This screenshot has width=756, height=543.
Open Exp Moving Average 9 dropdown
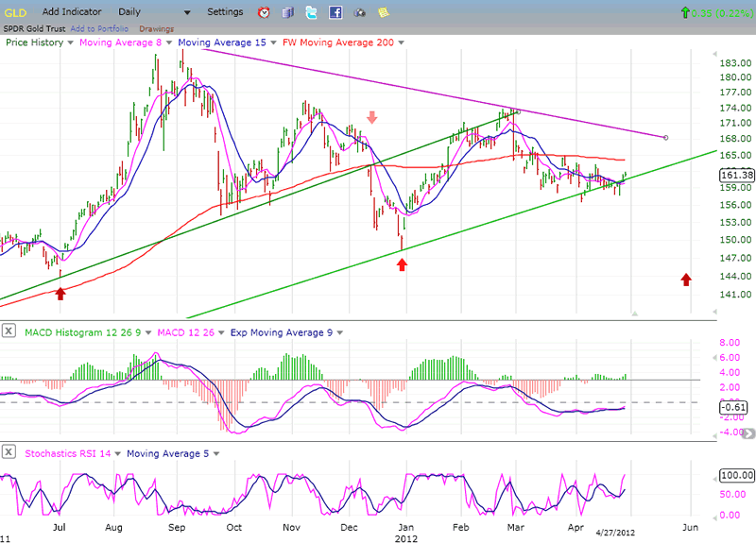click(x=338, y=331)
